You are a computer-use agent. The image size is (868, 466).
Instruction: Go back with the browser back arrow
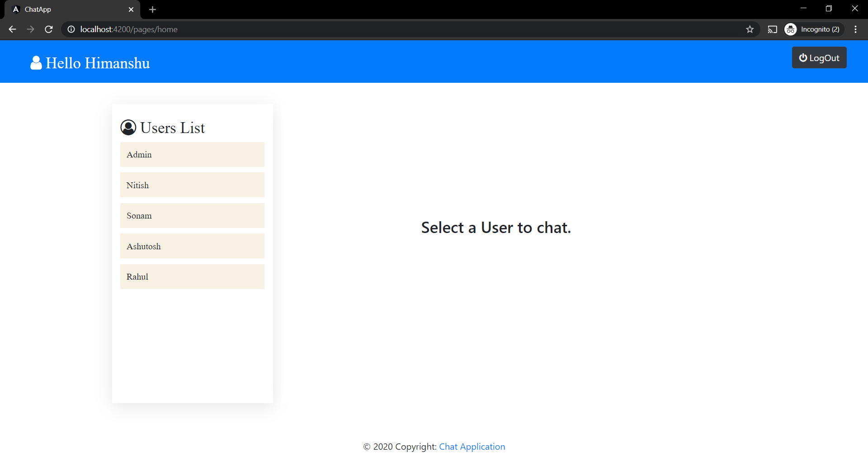pos(12,29)
